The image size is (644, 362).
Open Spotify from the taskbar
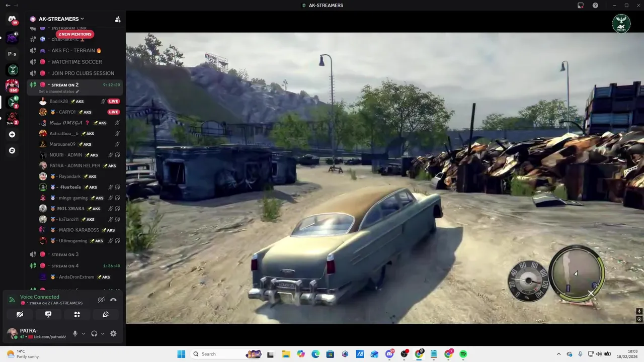(x=463, y=354)
